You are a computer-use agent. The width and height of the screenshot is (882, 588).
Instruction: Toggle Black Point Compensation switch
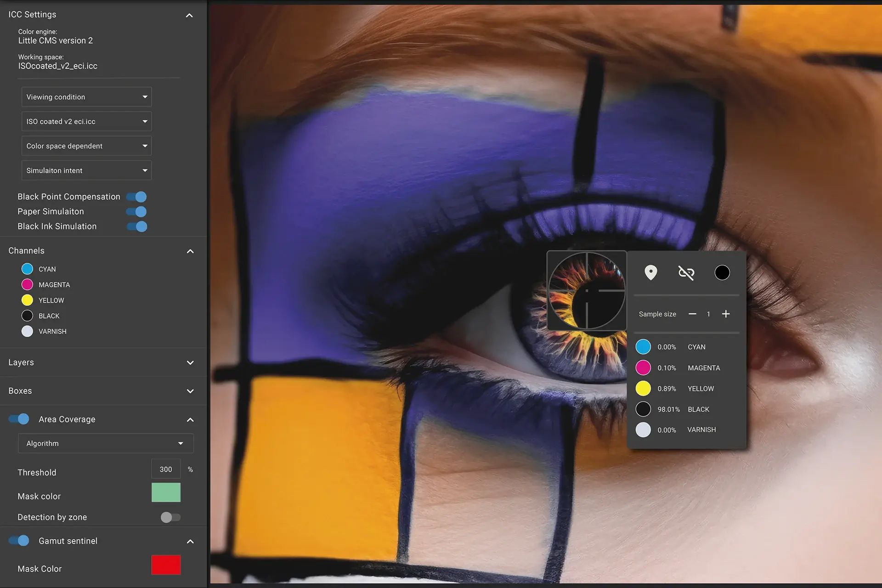click(x=136, y=197)
